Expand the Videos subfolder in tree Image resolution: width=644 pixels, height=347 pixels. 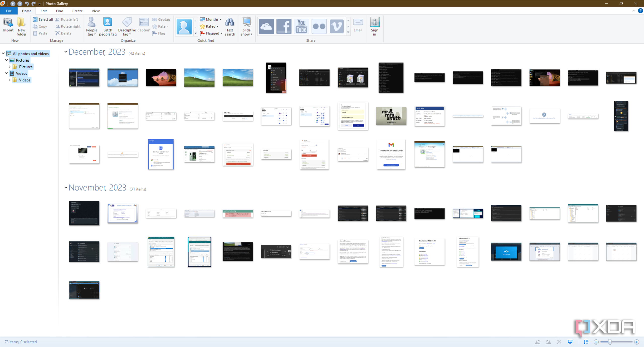(10, 80)
